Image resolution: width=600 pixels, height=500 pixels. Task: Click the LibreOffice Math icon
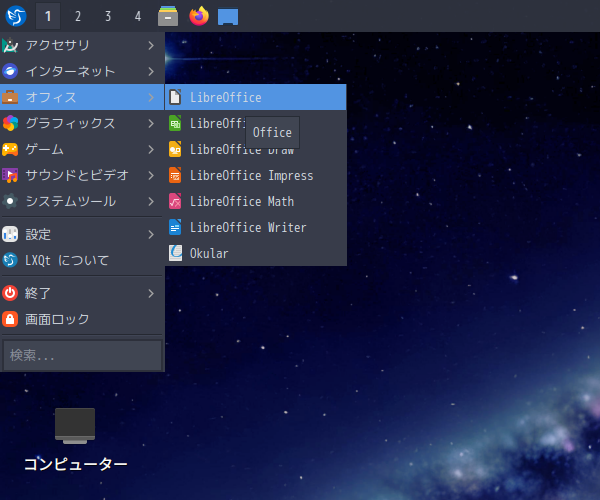click(x=175, y=201)
